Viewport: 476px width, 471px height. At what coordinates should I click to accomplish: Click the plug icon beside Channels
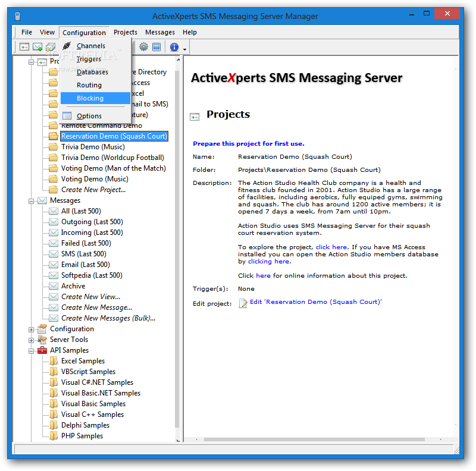pos(67,46)
